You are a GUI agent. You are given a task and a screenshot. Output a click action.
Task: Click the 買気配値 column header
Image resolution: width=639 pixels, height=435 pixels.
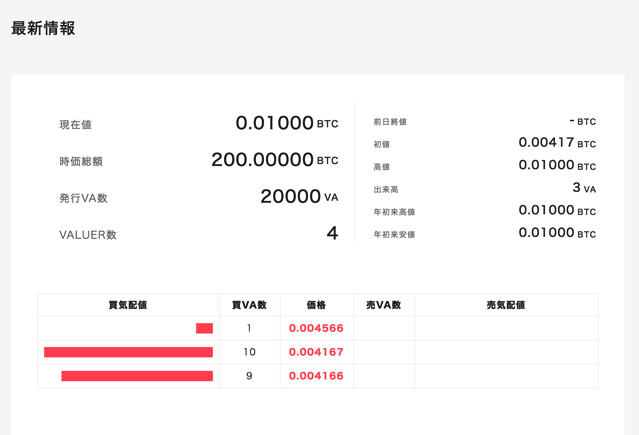pyautogui.click(x=128, y=305)
